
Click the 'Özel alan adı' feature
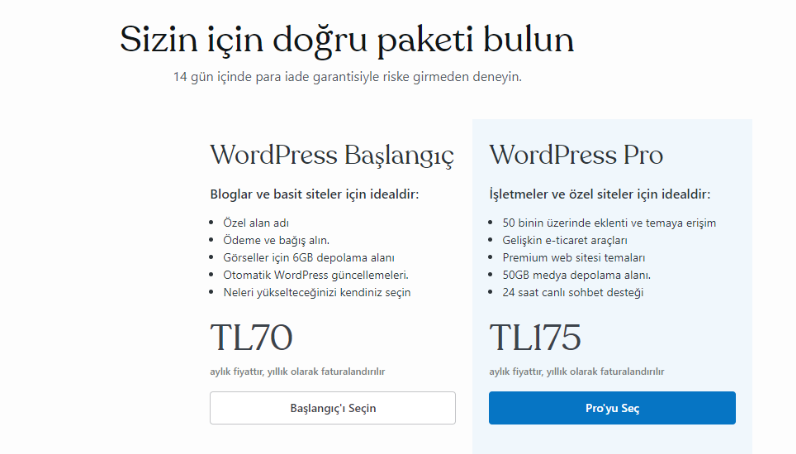[256, 223]
